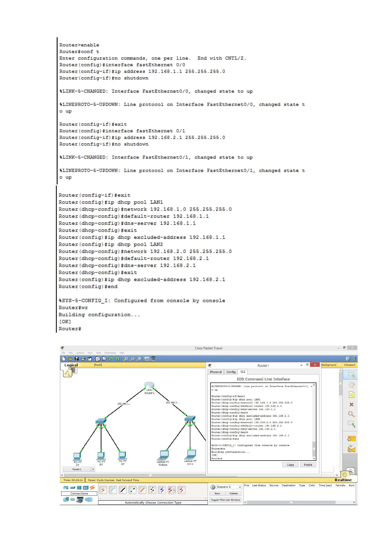
Task: Choose the Resize Shape tool
Action: [351, 424]
